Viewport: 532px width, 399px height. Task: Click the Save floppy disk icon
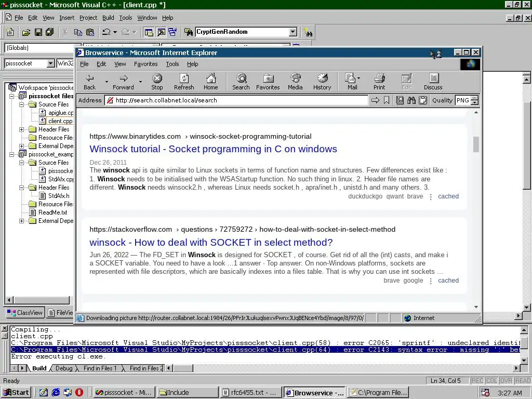coord(38,32)
